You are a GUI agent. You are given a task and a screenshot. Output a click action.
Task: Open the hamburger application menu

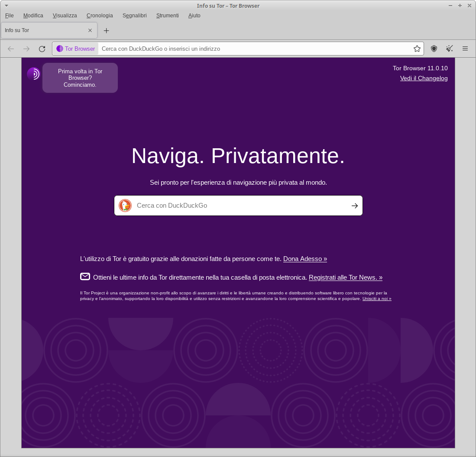coord(465,49)
